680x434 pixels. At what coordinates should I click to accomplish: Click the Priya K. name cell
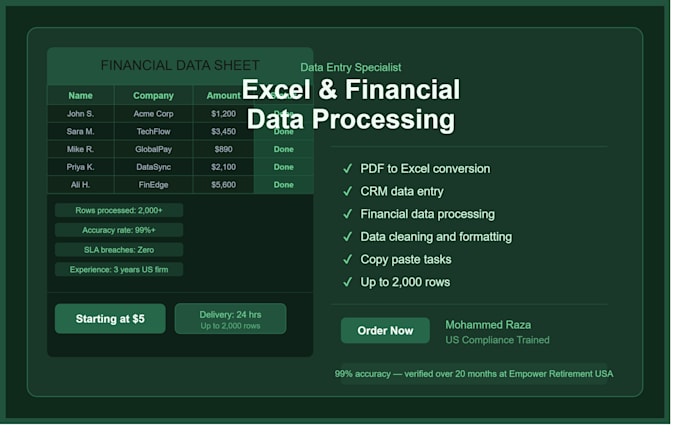click(82, 169)
